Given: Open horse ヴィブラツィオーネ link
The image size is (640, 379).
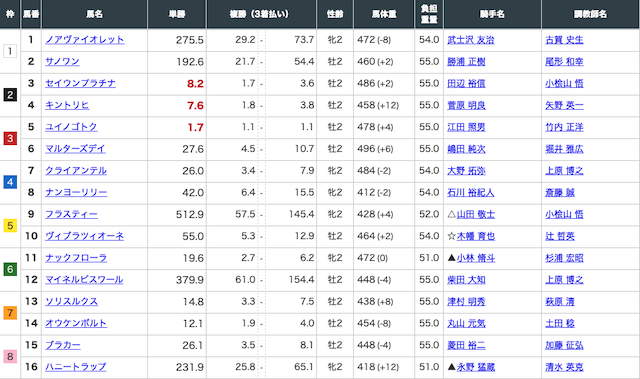Looking at the screenshot, I should [x=84, y=236].
